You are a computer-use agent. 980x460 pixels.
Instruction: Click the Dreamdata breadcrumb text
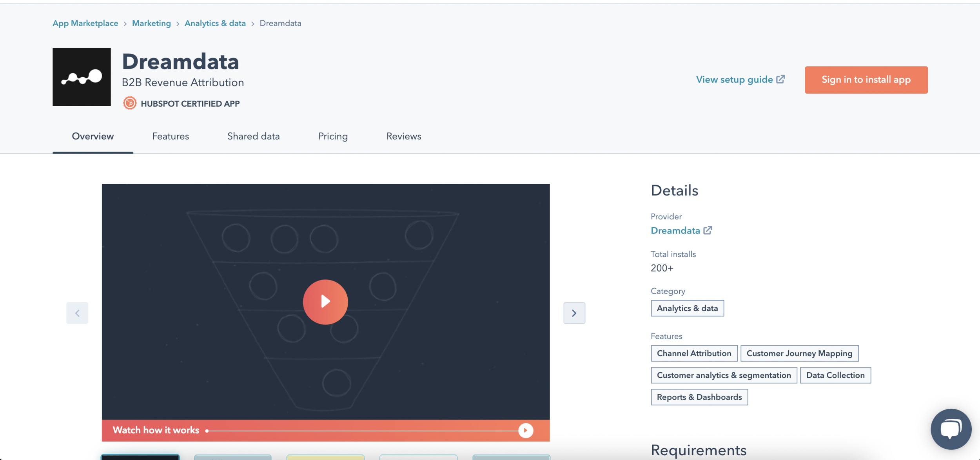tap(280, 23)
